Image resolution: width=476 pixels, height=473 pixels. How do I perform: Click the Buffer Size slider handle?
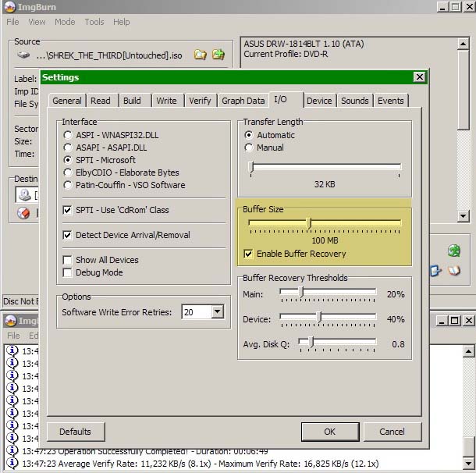tap(309, 223)
